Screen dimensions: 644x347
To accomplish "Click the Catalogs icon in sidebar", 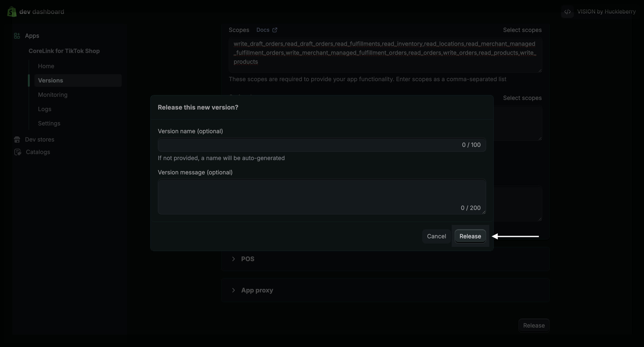I will (17, 152).
